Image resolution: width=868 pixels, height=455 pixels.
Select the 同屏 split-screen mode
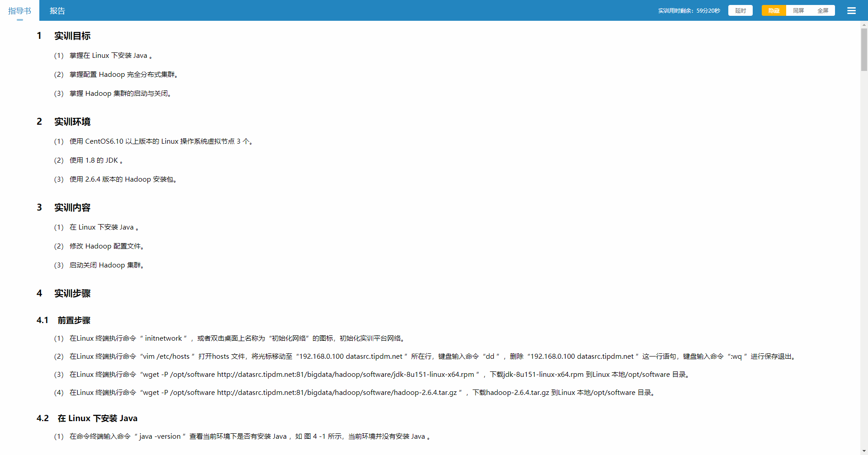pos(798,10)
